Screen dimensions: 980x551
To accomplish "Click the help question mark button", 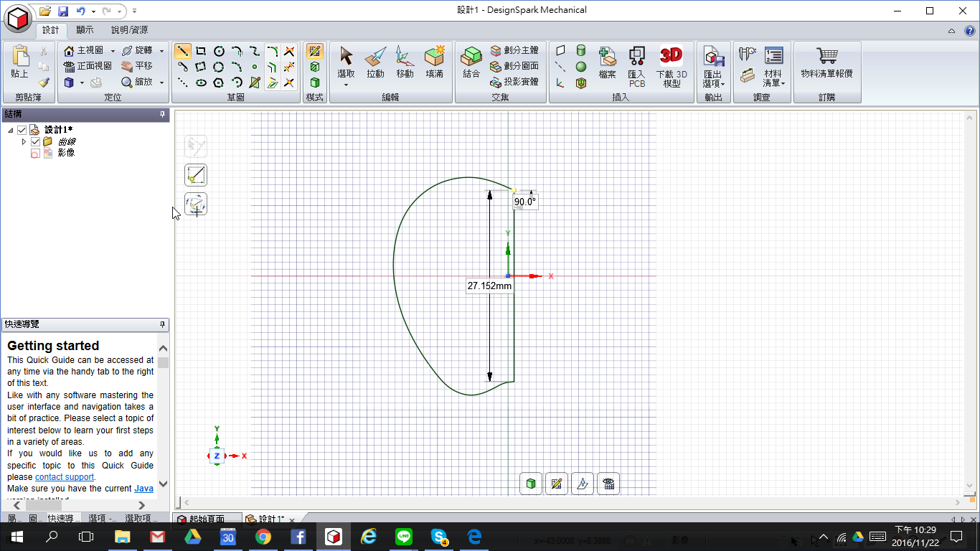I will click(969, 31).
